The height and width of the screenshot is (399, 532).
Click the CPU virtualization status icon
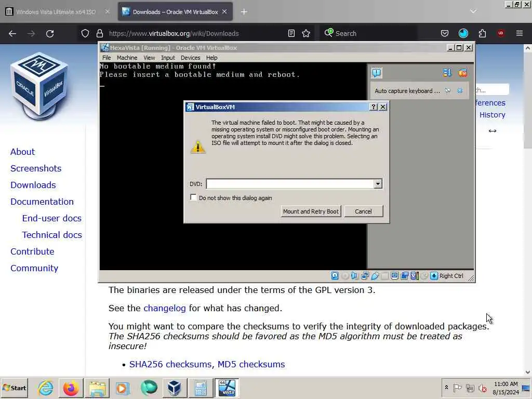click(414, 276)
